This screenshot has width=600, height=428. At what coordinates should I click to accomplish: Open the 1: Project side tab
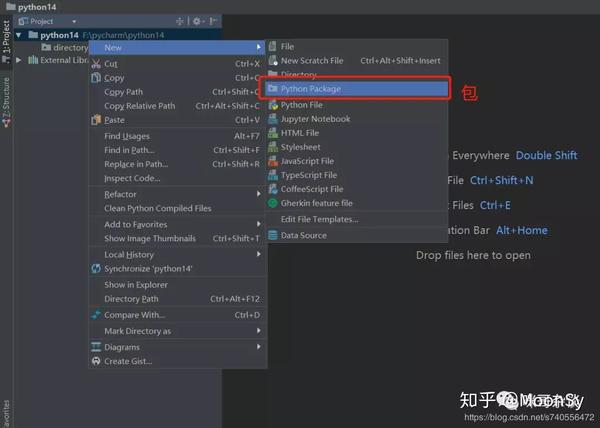pyautogui.click(x=6, y=41)
